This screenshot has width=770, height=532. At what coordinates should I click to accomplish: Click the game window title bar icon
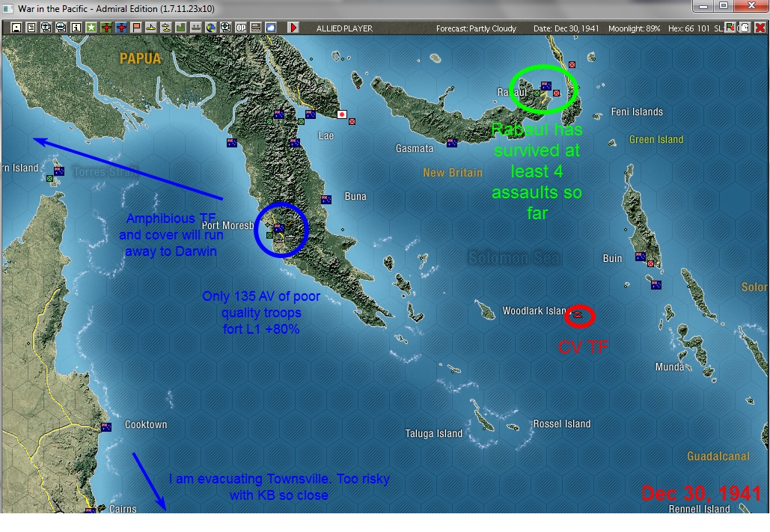(x=8, y=8)
